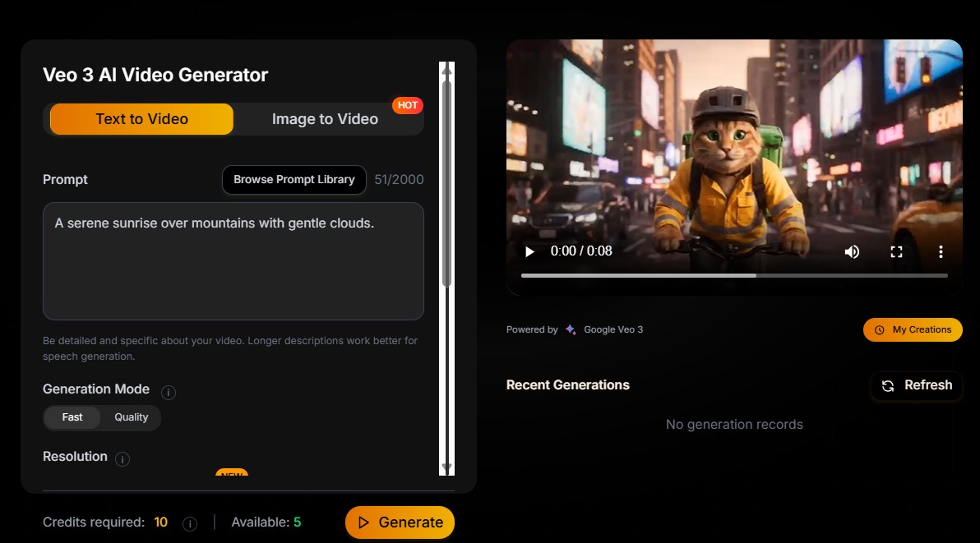
Task: Click the Generation Mode info icon
Action: pyautogui.click(x=169, y=392)
